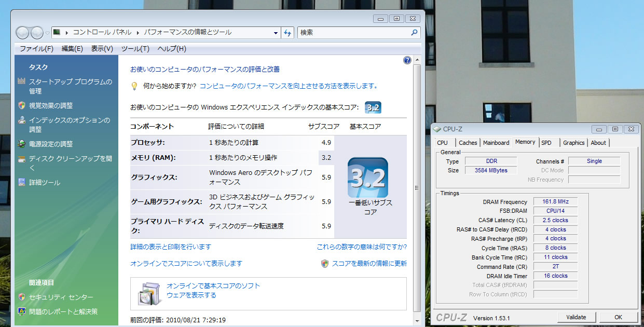Click the large 3.2 base score tile
644x327 pixels.
368,178
